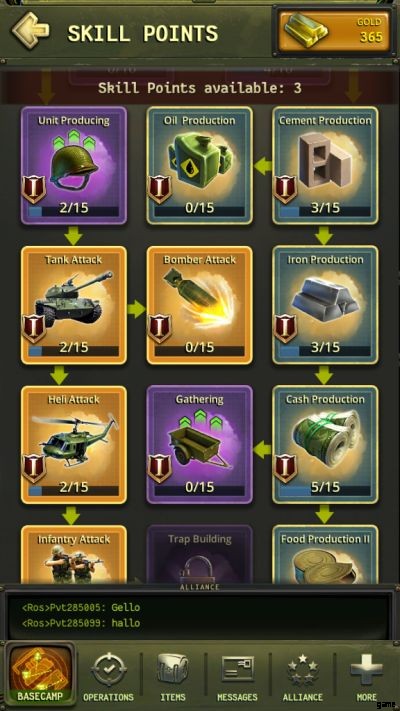The height and width of the screenshot is (711, 400).
Task: Select the locked Trap Building skill
Action: (x=200, y=555)
